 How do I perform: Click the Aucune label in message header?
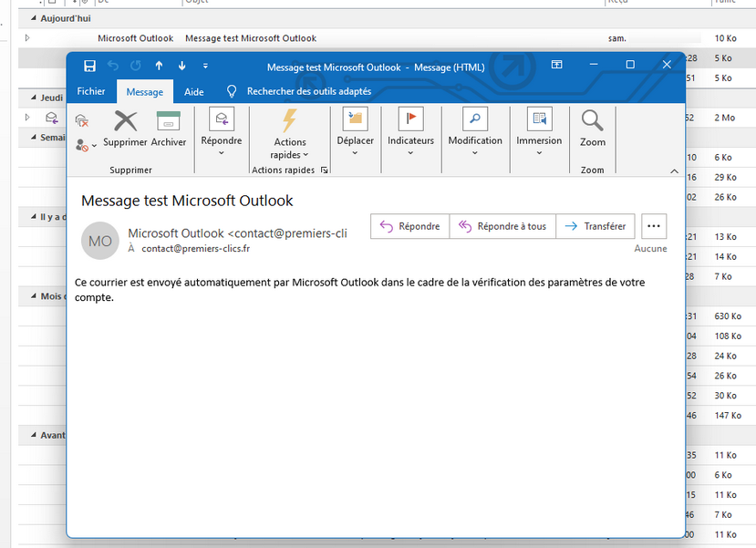point(650,249)
